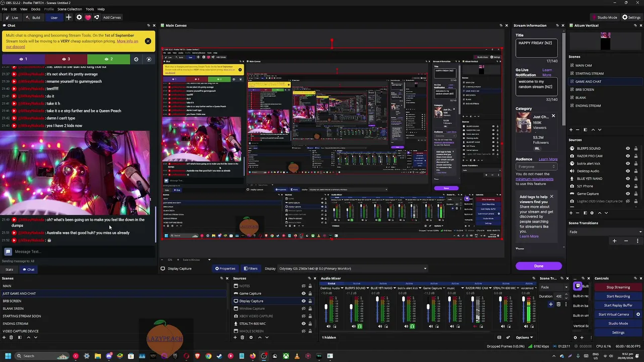644x362 pixels.
Task: Open Display dropdown for Odyssey G5 monitor
Action: pyautogui.click(x=353, y=268)
